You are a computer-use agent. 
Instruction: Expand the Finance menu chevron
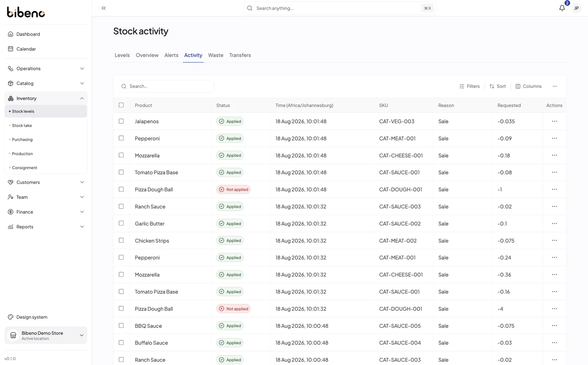pos(82,212)
